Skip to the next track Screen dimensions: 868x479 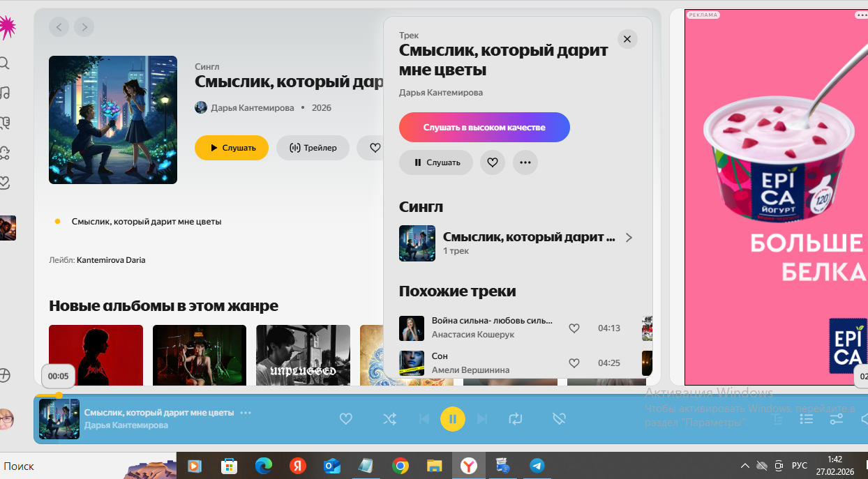click(481, 419)
